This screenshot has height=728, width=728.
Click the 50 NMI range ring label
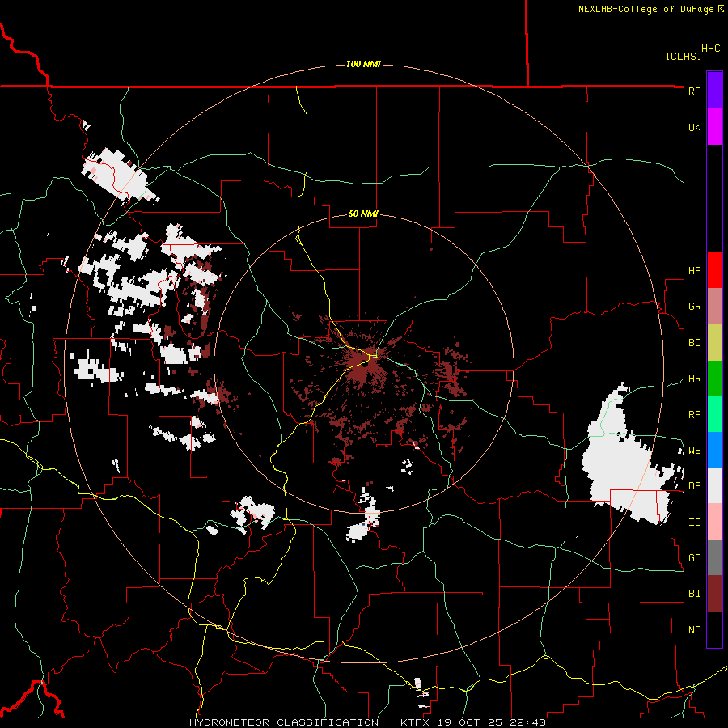click(x=363, y=214)
